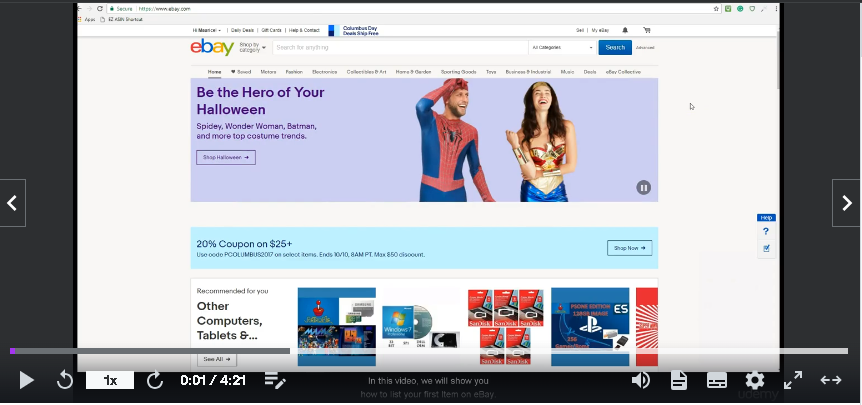Open Advanced search link
The image size is (862, 405).
click(645, 48)
